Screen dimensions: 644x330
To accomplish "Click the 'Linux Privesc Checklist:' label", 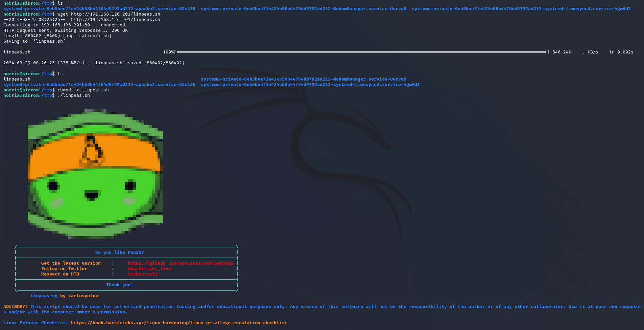I will pyautogui.click(x=36, y=323).
